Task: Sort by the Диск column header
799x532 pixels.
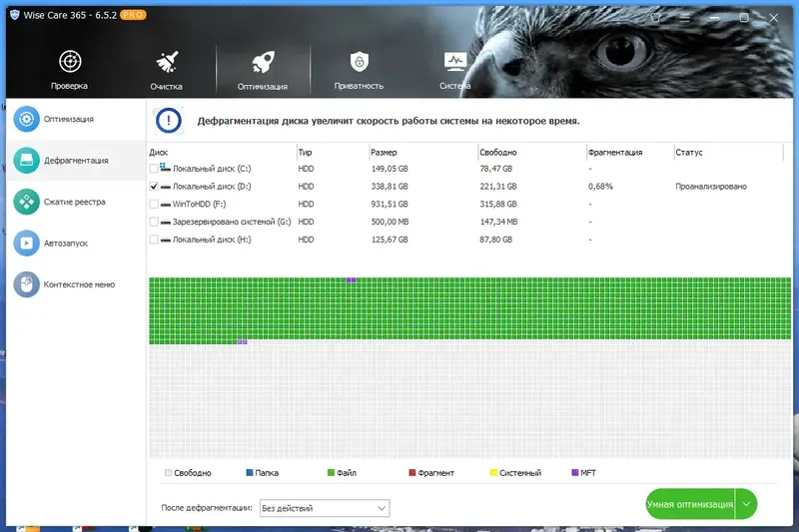Action: [x=159, y=153]
